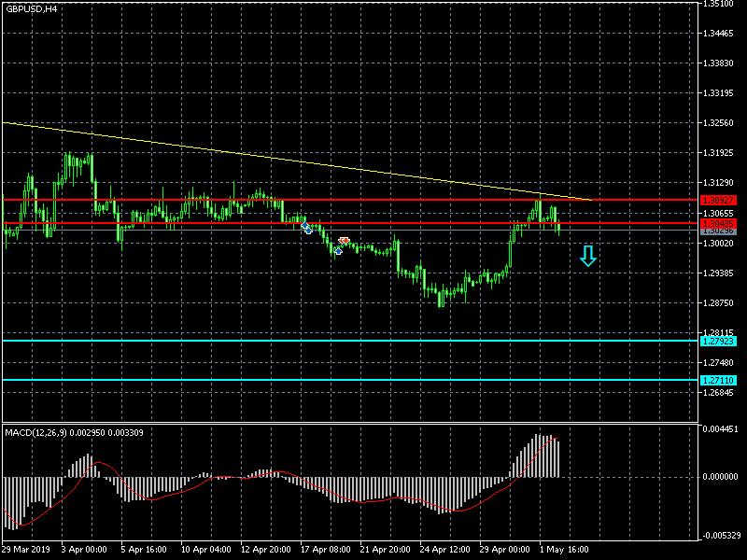Click the tallest MACD histogram bars
The height and width of the screenshot is (560, 747).
542,455
